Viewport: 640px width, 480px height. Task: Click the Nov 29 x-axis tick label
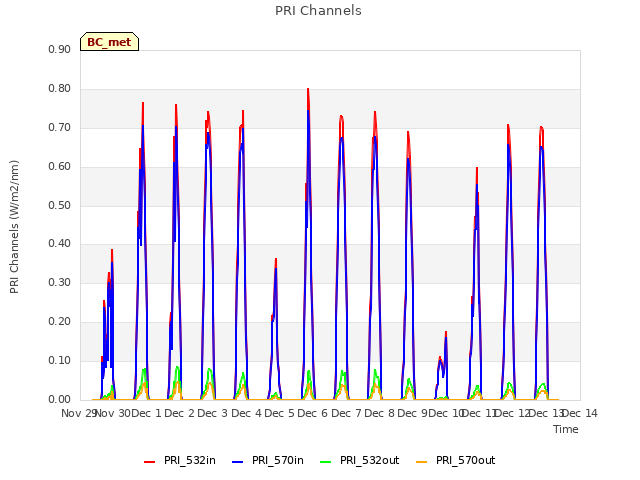coord(78,413)
